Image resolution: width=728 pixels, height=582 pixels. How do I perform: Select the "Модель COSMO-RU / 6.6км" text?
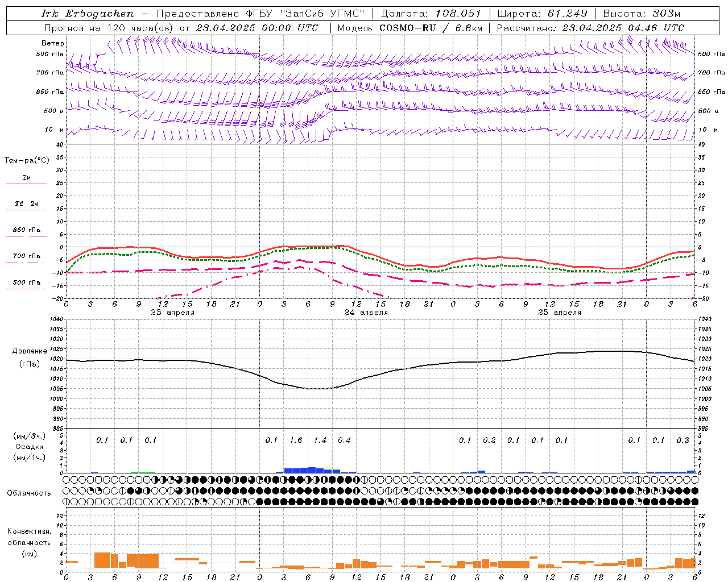pos(410,28)
